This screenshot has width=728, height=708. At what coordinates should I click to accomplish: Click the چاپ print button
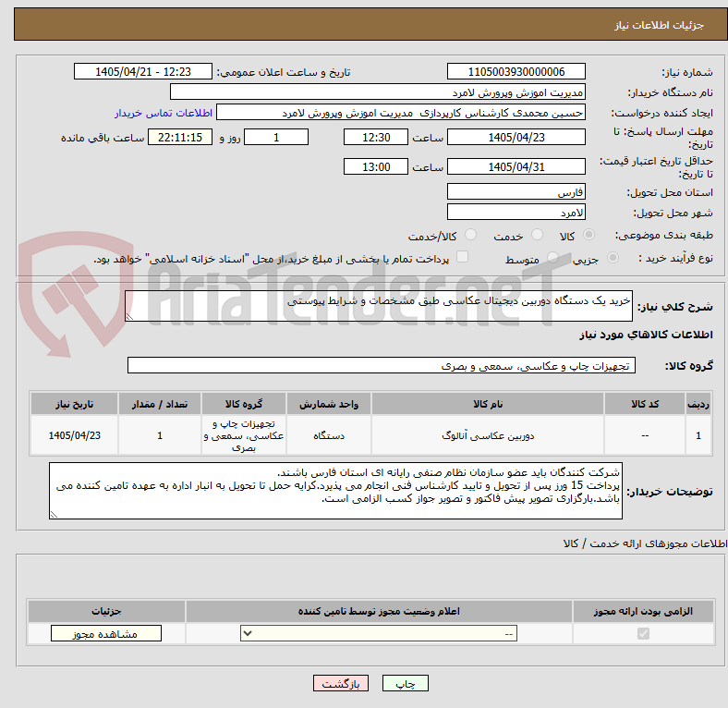(x=406, y=684)
